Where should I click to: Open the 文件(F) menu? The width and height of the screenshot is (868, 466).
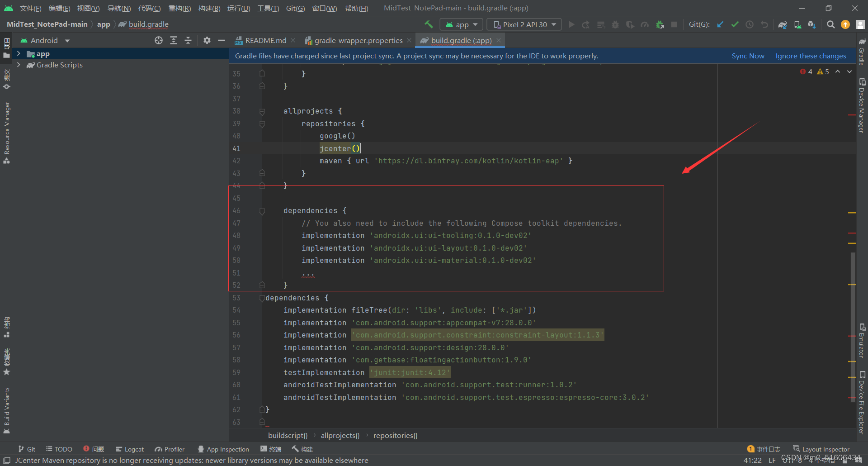click(30, 8)
